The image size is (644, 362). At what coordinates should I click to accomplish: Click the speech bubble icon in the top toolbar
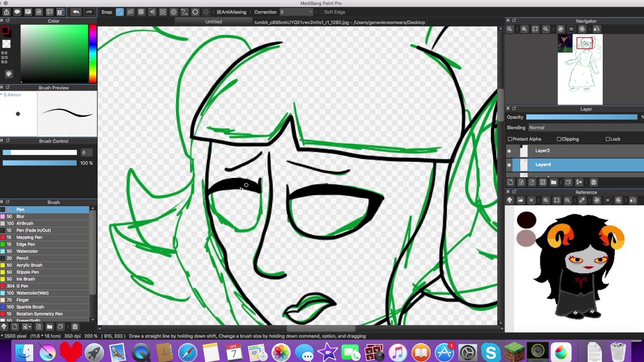(17, 12)
